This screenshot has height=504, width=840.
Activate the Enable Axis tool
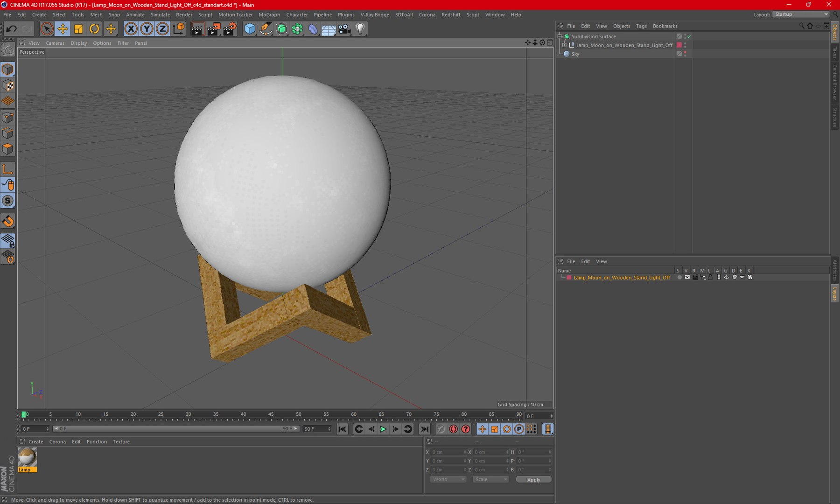coord(8,169)
